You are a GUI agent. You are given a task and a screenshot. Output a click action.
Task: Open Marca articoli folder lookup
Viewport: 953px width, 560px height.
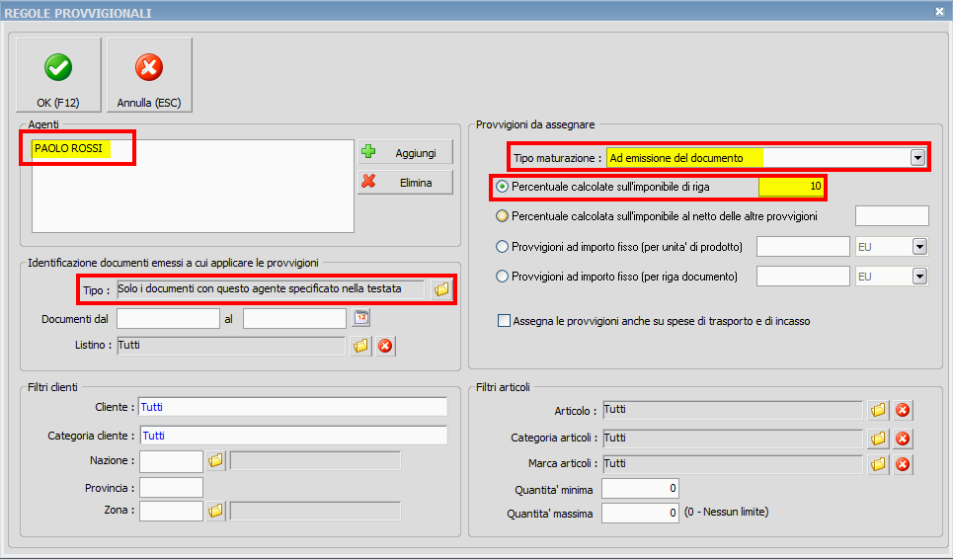(x=878, y=464)
